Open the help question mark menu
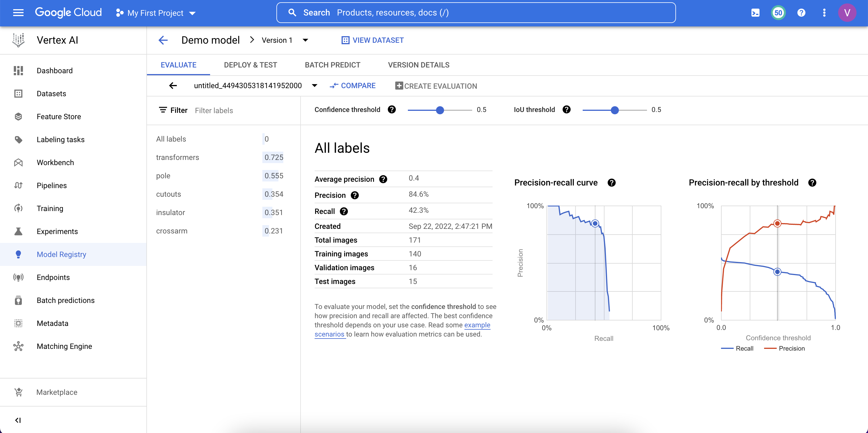868x433 pixels. pyautogui.click(x=801, y=13)
